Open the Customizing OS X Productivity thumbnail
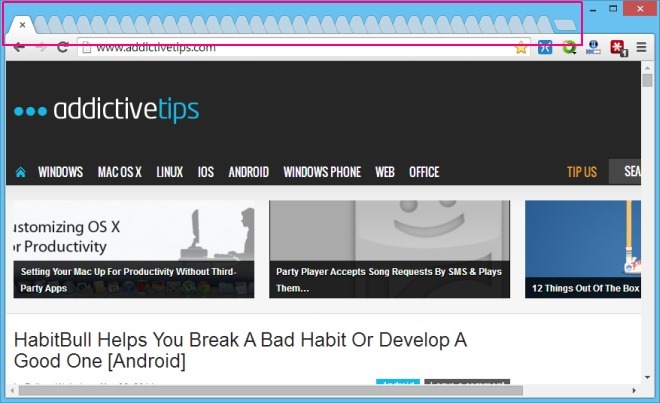This screenshot has height=403, width=660. (134, 230)
